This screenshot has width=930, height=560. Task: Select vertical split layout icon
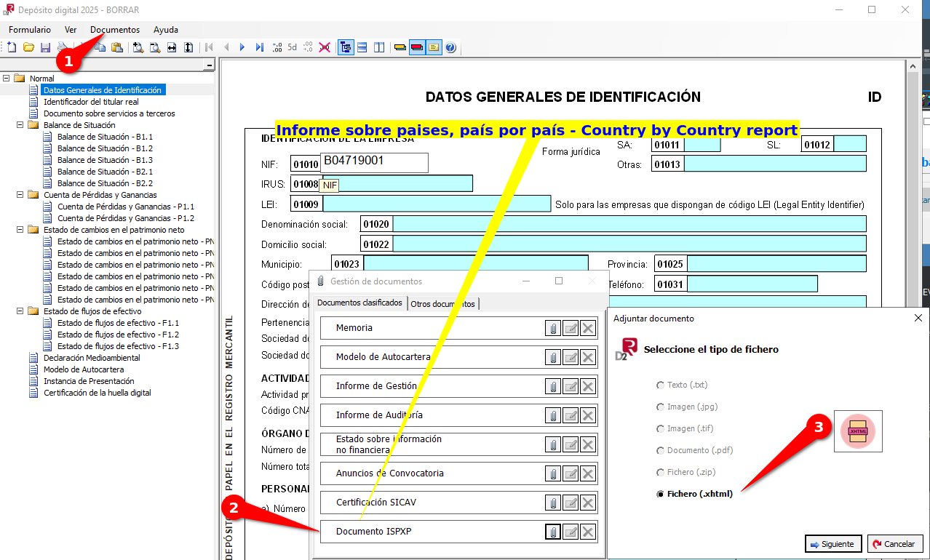pos(379,47)
